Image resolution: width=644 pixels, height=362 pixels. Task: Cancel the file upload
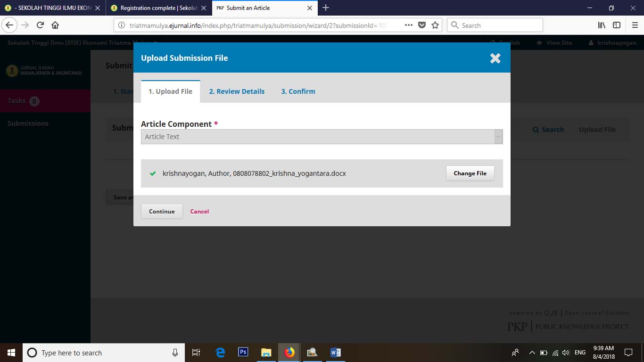point(199,211)
